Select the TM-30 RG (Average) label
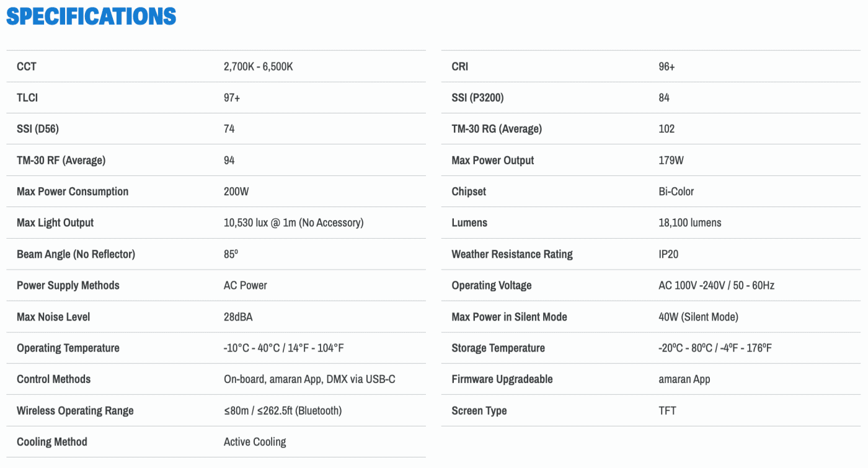This screenshot has width=868, height=468. point(497,129)
